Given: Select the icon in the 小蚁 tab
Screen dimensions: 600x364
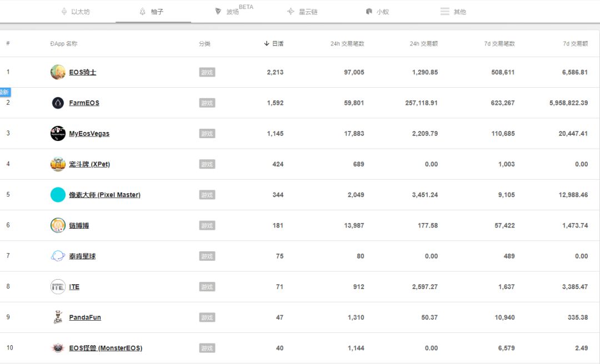Looking at the screenshot, I should tap(369, 12).
